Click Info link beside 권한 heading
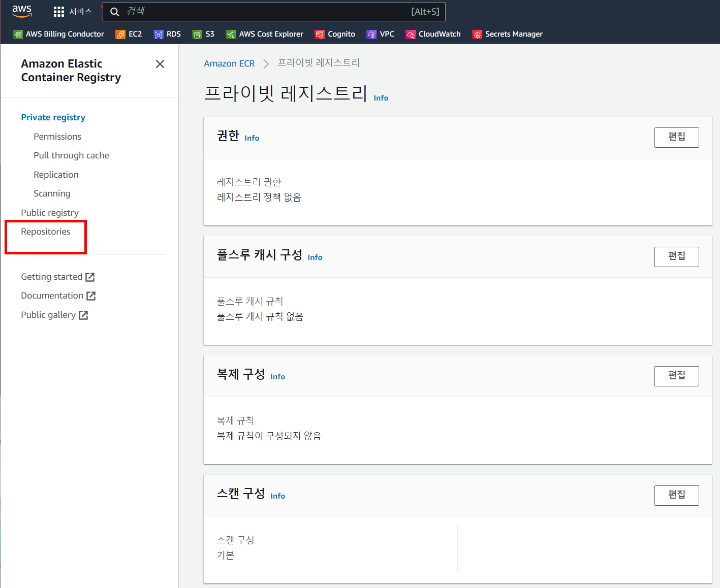The width and height of the screenshot is (720, 588). (252, 138)
